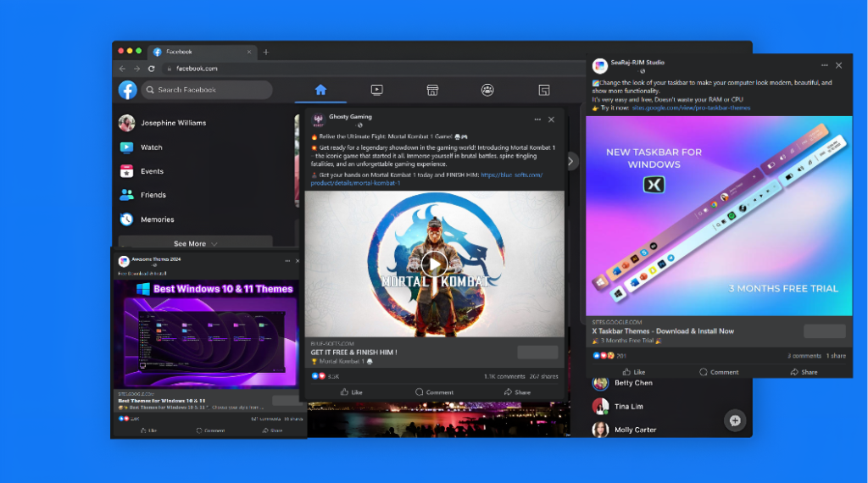
Task: Open the Watch video tab icon
Action: (377, 90)
